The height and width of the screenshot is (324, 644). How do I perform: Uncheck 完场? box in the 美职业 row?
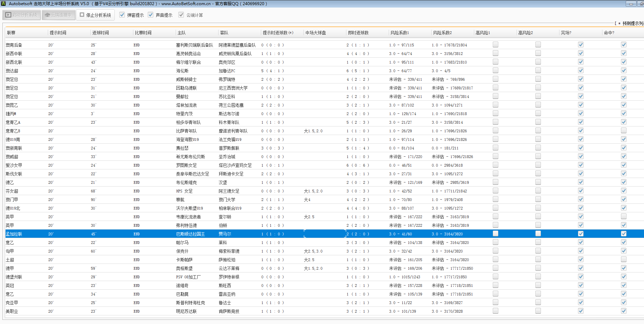[581, 311]
